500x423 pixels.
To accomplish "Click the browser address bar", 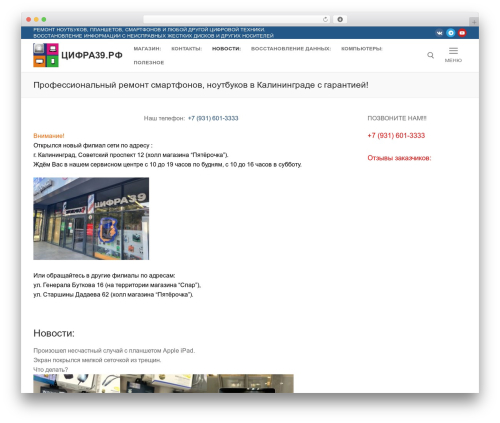I will pyautogui.click(x=237, y=19).
